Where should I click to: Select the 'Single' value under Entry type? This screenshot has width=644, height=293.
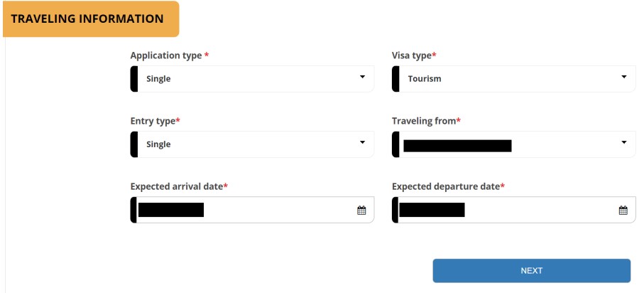158,144
